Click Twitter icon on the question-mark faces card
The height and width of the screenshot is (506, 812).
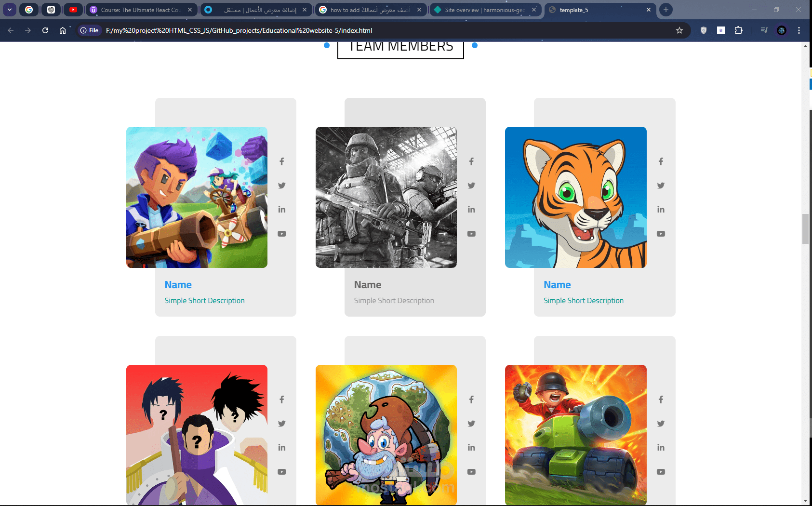point(282,424)
